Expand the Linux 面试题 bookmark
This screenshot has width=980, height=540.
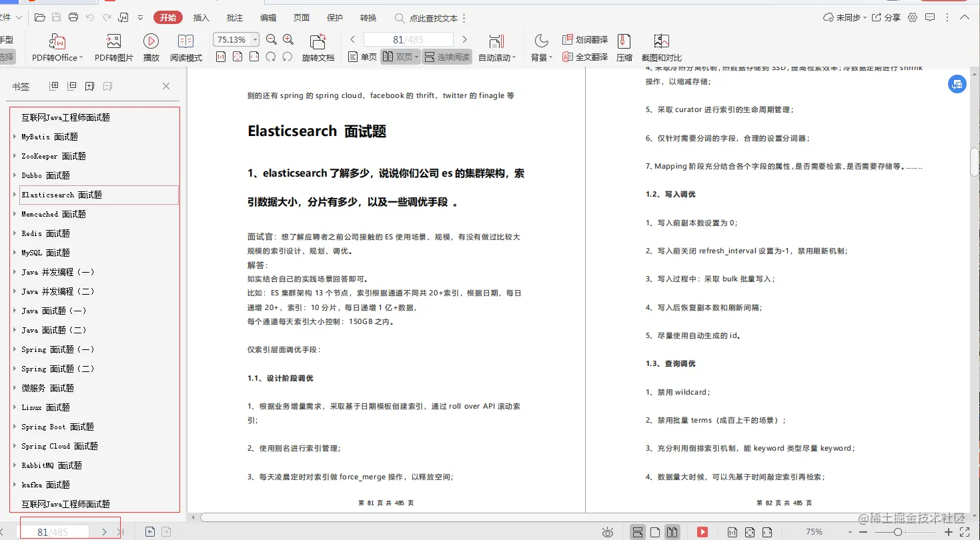click(15, 407)
